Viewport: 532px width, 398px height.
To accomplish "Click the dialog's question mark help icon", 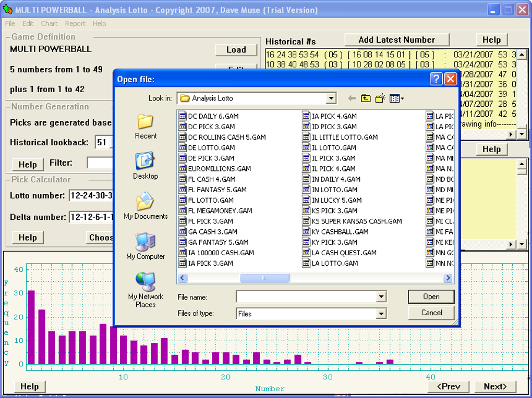I will pos(436,79).
